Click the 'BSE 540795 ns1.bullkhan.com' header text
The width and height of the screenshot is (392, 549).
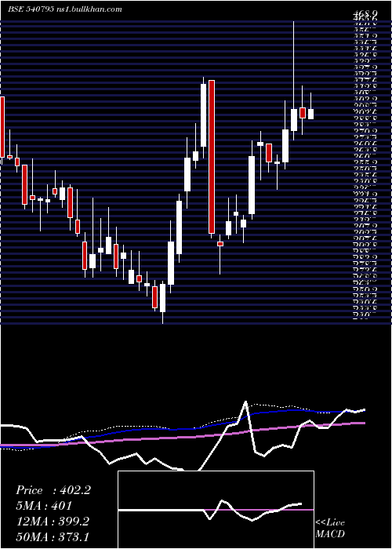pyautogui.click(x=65, y=9)
